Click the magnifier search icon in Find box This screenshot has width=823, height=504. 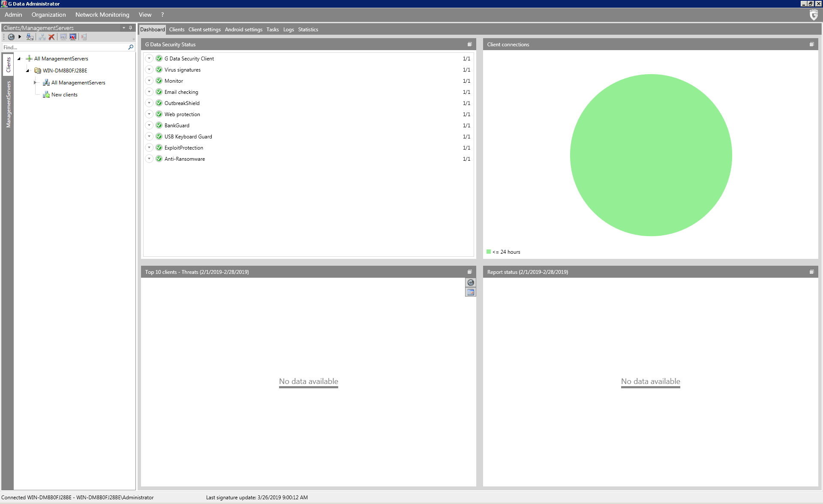coord(131,47)
